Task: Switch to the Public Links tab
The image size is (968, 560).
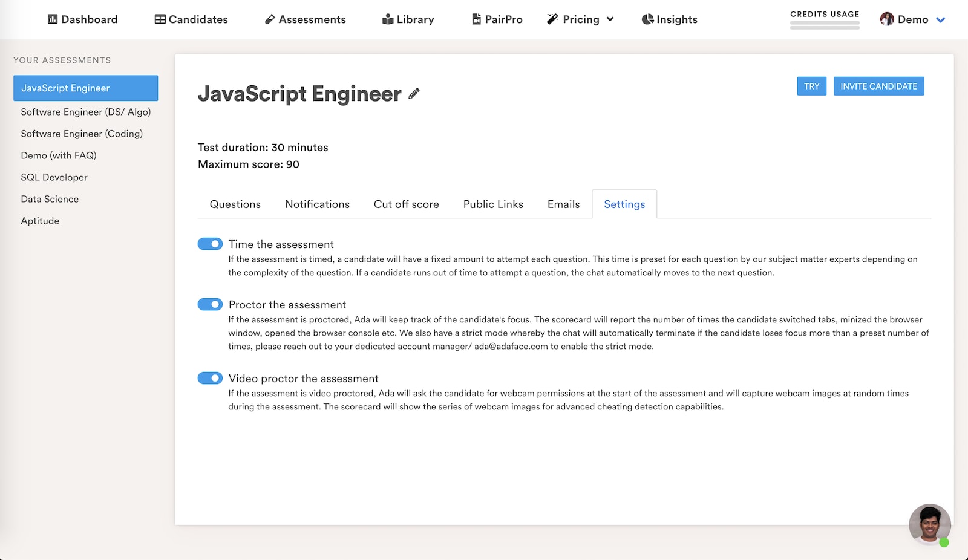Action: pos(493,204)
